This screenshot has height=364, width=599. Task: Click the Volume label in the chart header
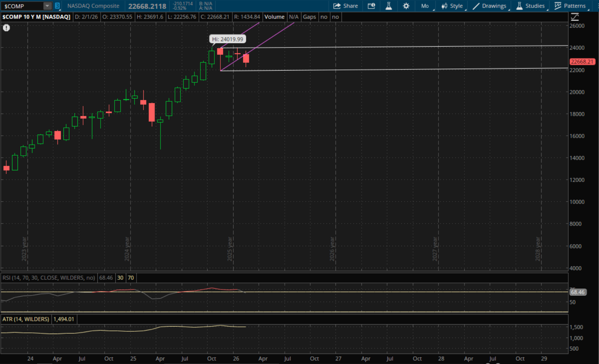pos(274,17)
